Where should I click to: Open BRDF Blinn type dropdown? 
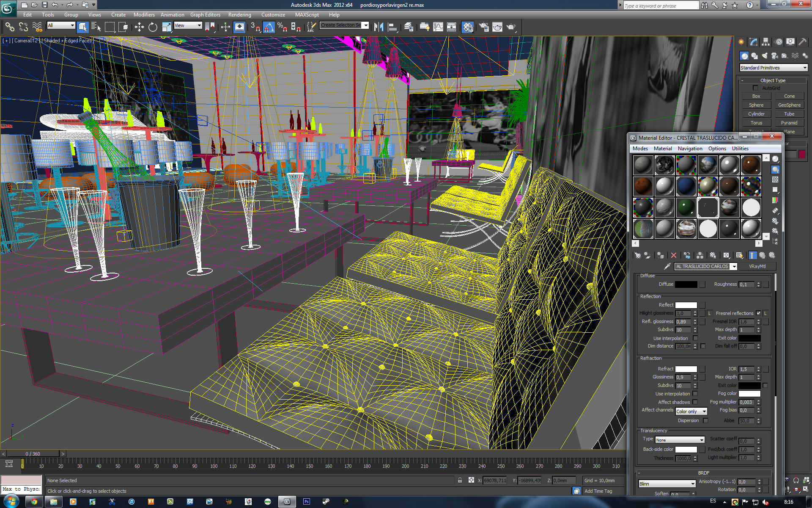pyautogui.click(x=667, y=484)
